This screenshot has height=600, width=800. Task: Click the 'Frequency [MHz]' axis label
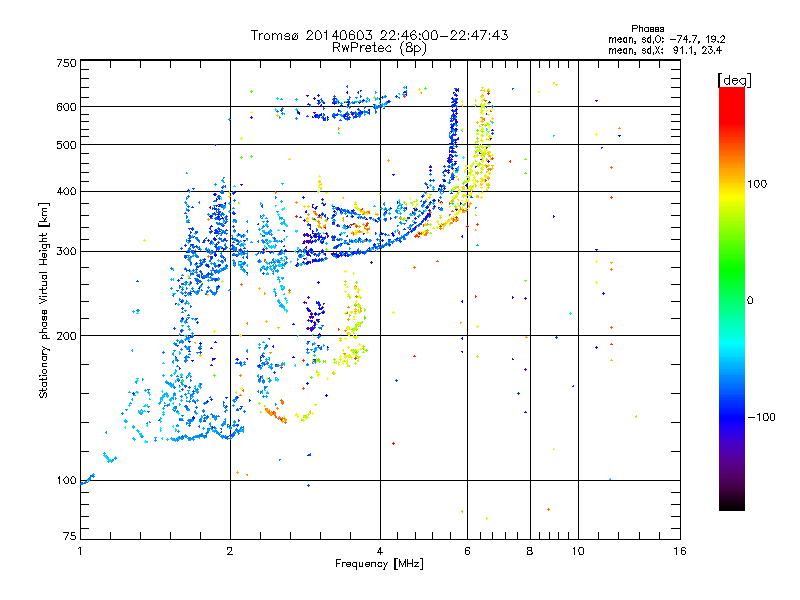[379, 564]
